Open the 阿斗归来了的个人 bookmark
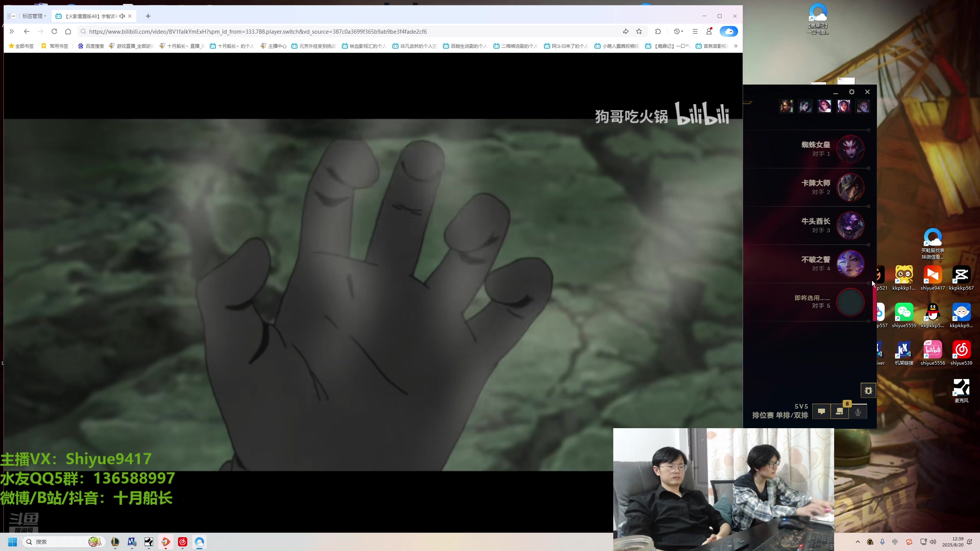Screen dimensions: 980x551 [x=566, y=46]
